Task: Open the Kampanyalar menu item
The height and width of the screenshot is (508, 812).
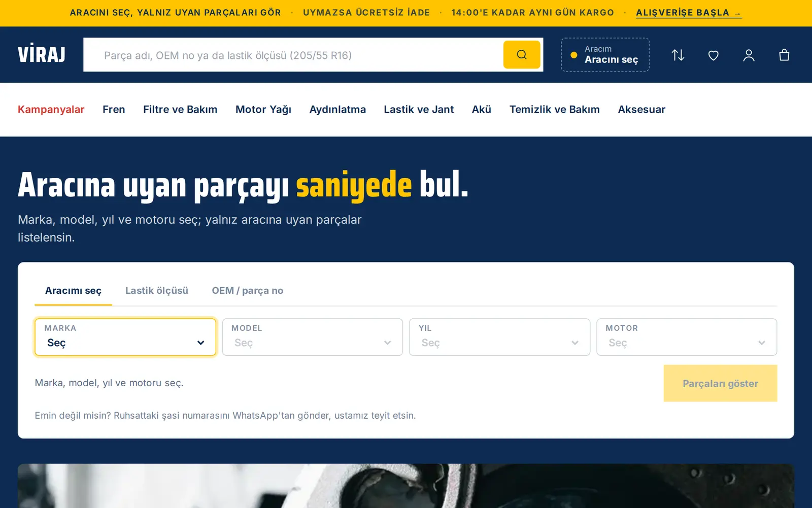Action: [51, 110]
